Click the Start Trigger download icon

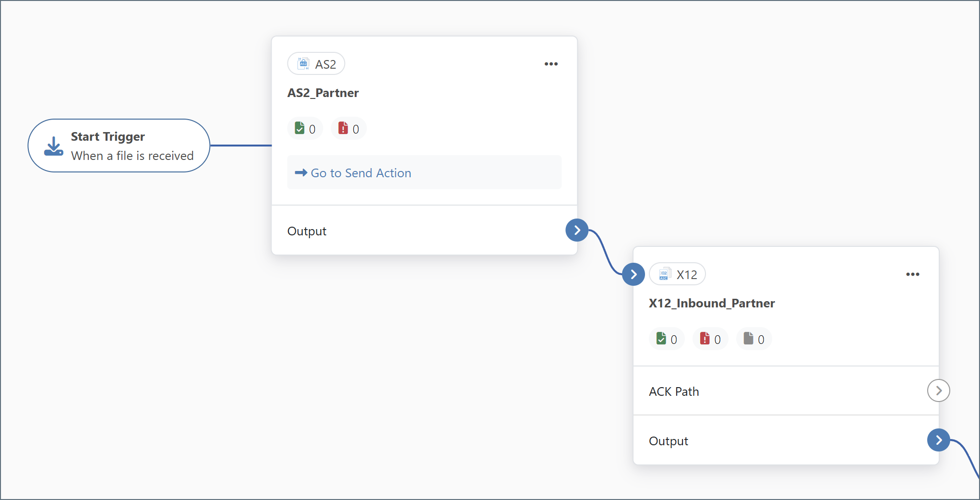53,146
